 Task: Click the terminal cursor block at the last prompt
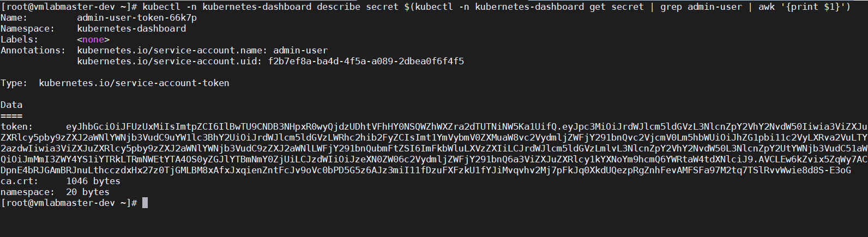(x=145, y=203)
